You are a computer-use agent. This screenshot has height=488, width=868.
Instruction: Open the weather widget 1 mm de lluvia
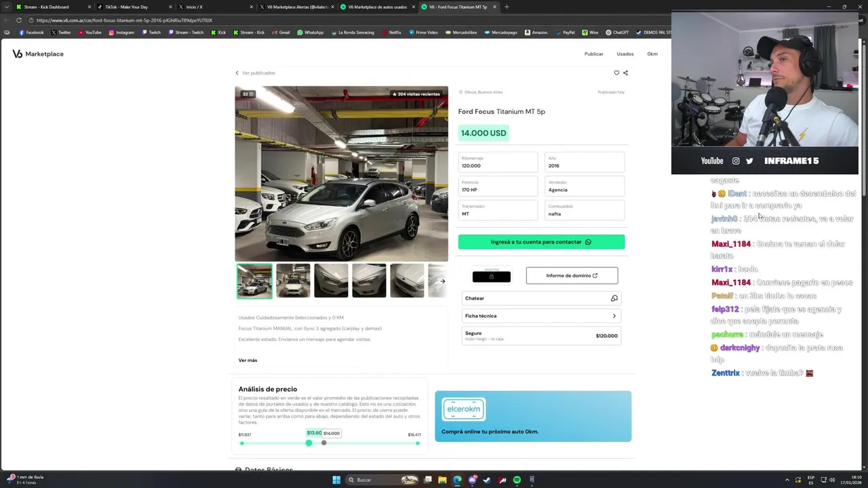pyautogui.click(x=26, y=480)
